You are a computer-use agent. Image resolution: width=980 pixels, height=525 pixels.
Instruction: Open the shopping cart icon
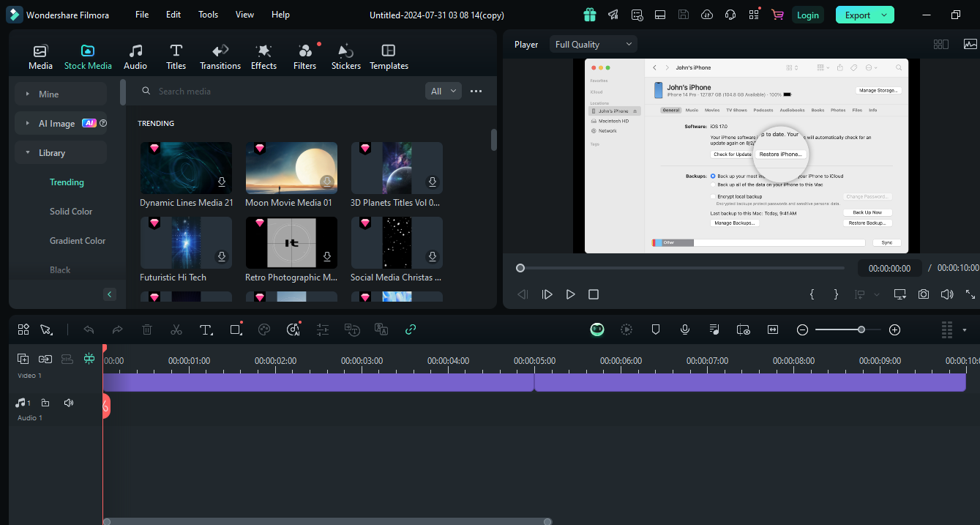tap(777, 15)
